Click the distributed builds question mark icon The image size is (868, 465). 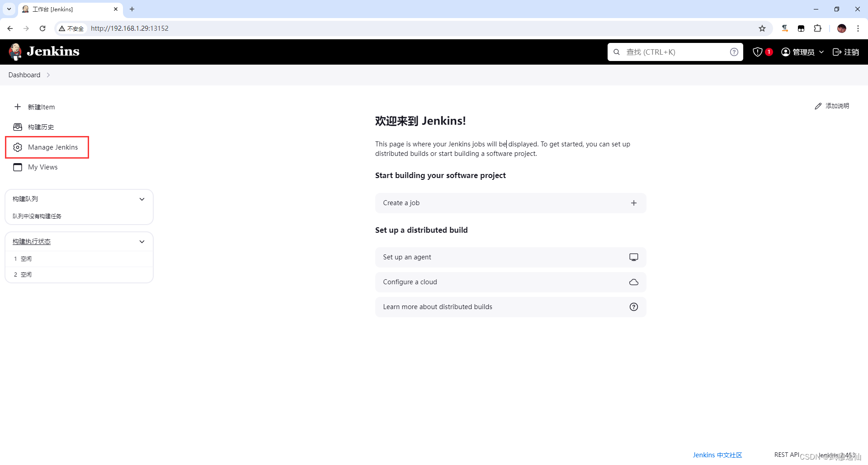pos(633,306)
